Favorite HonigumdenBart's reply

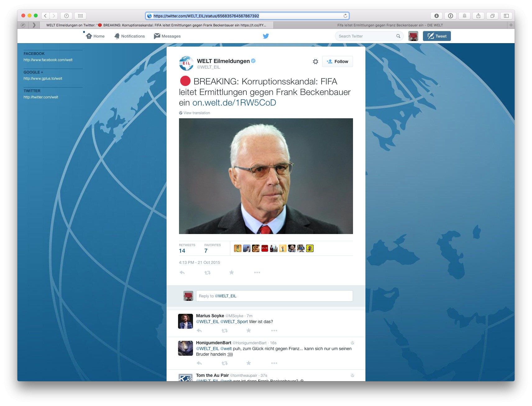click(x=249, y=363)
